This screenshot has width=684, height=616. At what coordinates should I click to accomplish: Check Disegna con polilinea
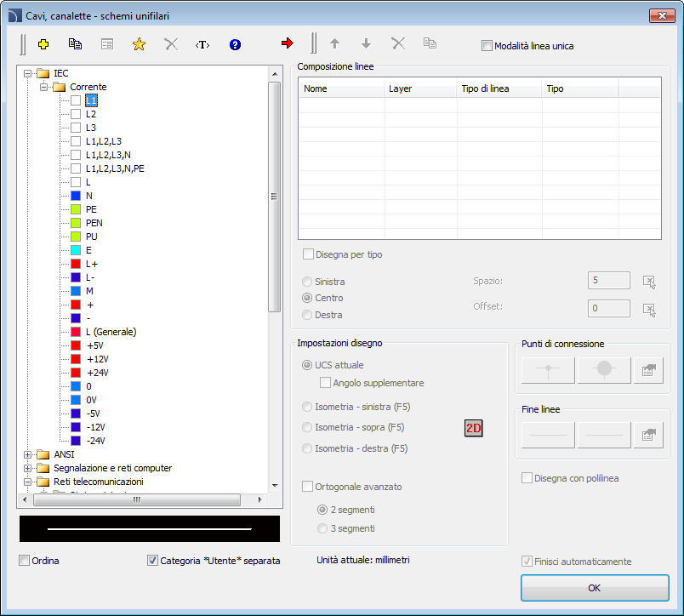pyautogui.click(x=527, y=478)
